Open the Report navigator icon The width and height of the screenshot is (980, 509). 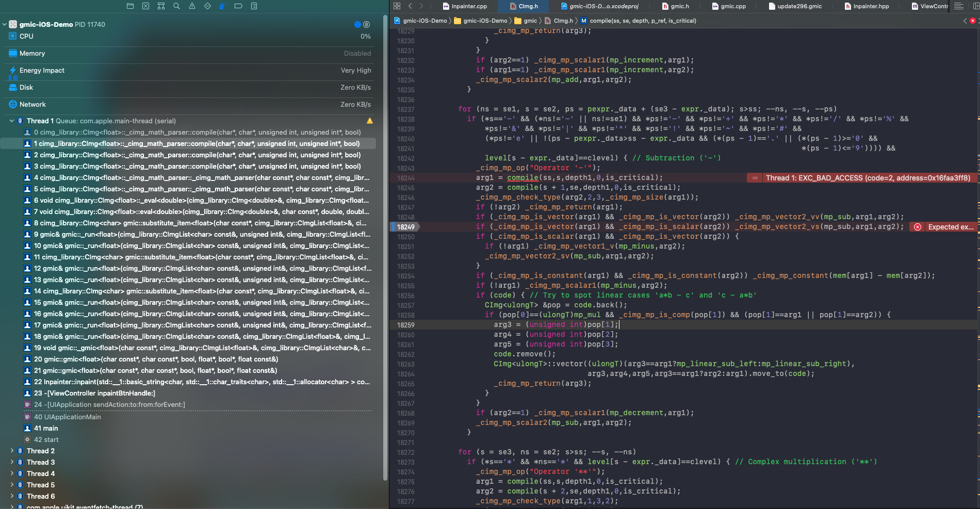pyautogui.click(x=254, y=6)
